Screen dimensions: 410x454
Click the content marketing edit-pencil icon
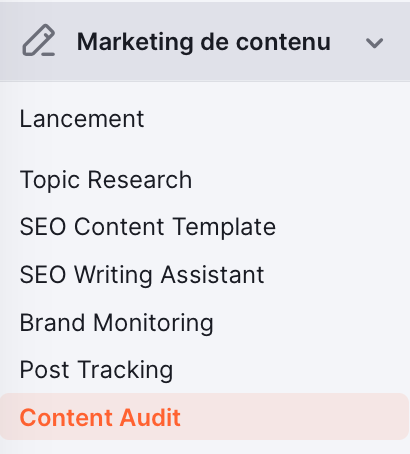[x=39, y=40]
